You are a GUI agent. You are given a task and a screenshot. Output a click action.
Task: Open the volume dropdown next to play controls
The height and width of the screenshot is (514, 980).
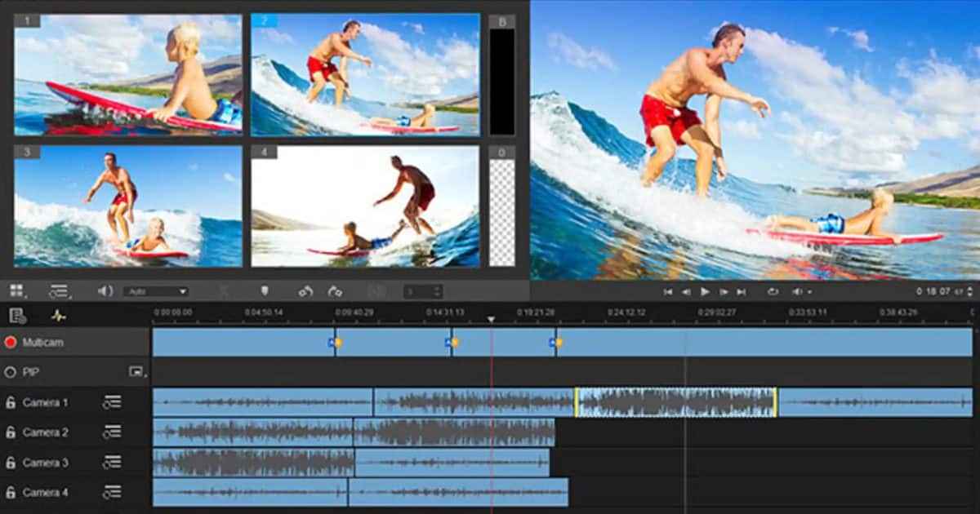pyautogui.click(x=810, y=291)
